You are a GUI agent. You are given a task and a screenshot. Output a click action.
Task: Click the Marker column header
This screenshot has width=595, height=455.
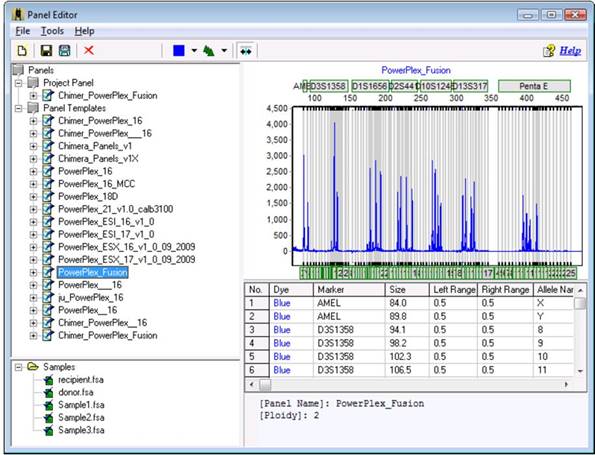click(349, 290)
